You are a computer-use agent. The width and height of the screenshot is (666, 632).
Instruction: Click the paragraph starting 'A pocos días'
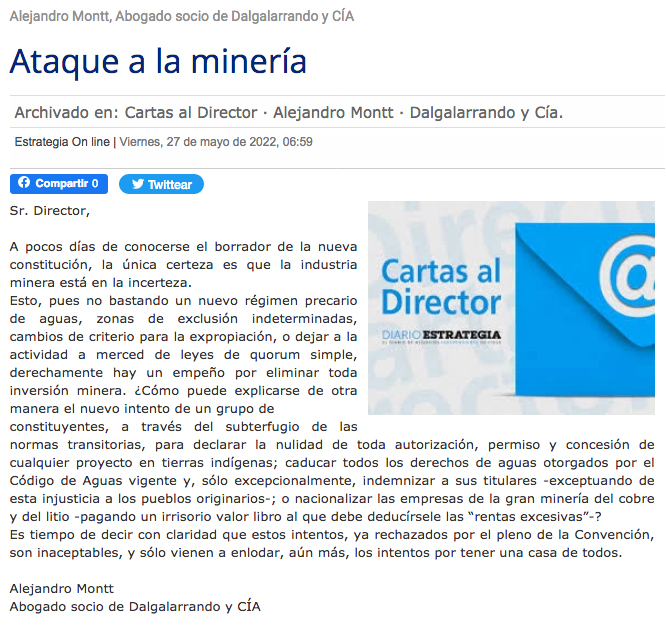point(183,264)
